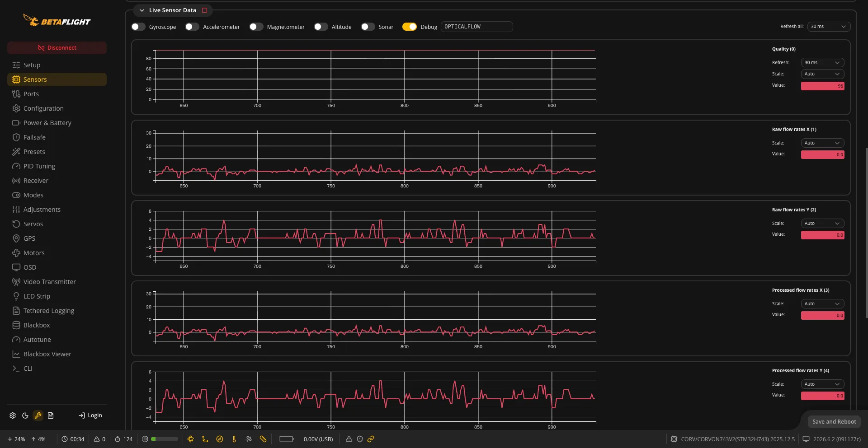
Task: Click the LED Strip bulb icon in sidebar
Action: point(16,296)
